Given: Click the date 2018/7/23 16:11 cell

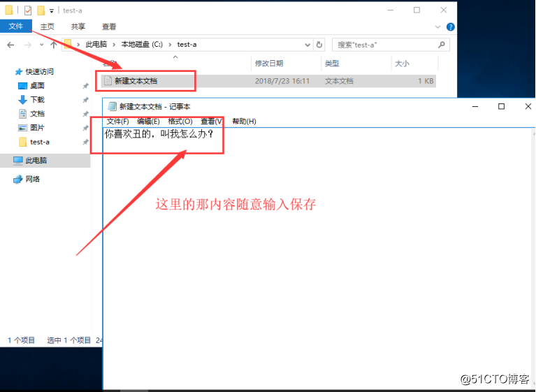Looking at the screenshot, I should (x=282, y=81).
